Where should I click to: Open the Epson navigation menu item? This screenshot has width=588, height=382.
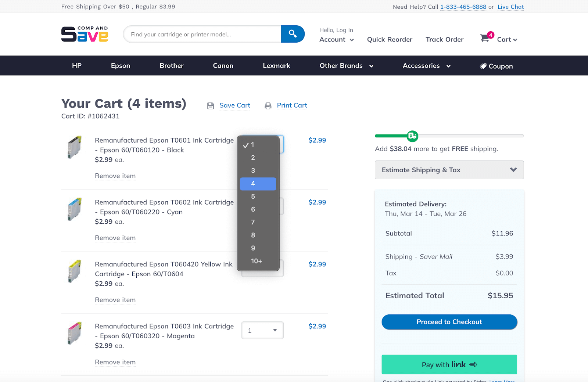(121, 66)
